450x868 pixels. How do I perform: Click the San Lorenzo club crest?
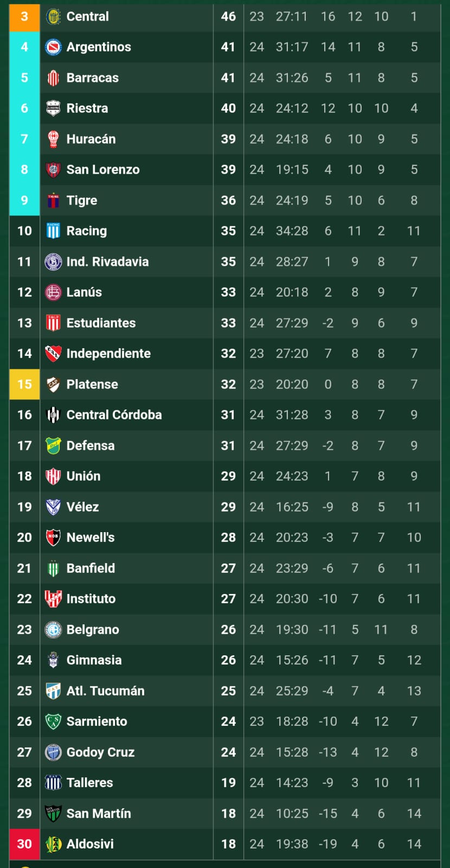click(53, 170)
